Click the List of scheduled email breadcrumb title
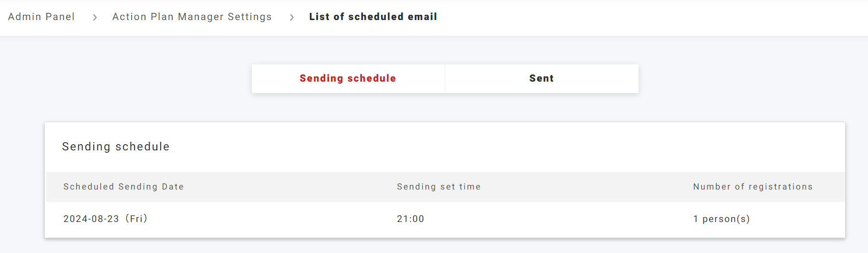This screenshot has width=868, height=253. pos(373,17)
